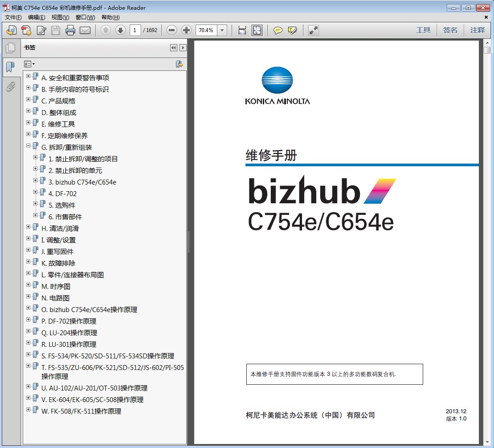Open the attachments paperclip panel
This screenshot has width=494, height=448.
click(10, 86)
